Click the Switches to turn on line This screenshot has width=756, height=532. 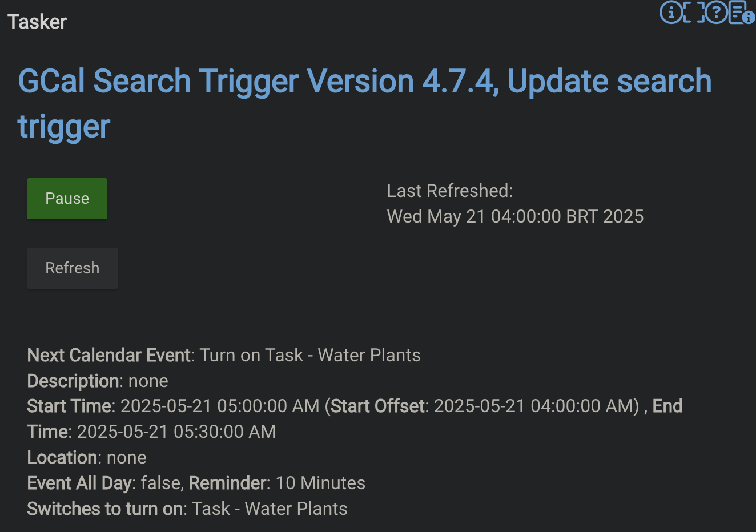(x=187, y=509)
